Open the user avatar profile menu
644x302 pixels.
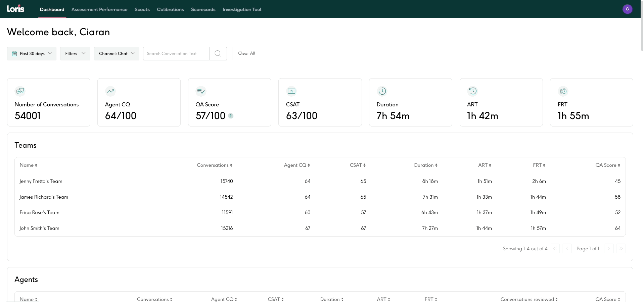click(x=627, y=9)
